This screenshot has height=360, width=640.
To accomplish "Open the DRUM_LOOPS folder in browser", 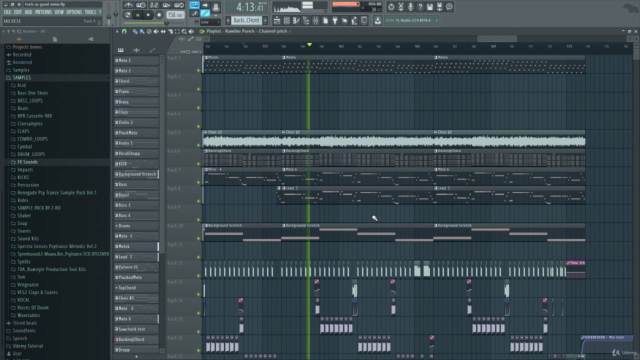I will click(x=31, y=154).
